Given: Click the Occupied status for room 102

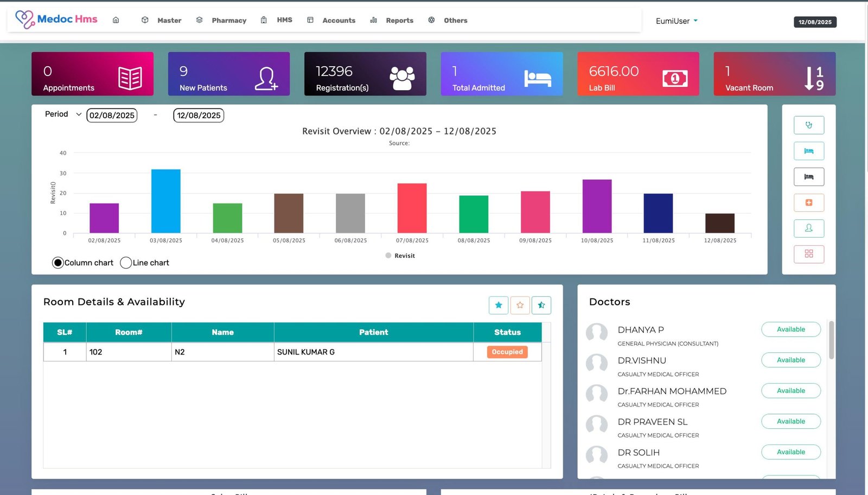Looking at the screenshot, I should pyautogui.click(x=507, y=352).
